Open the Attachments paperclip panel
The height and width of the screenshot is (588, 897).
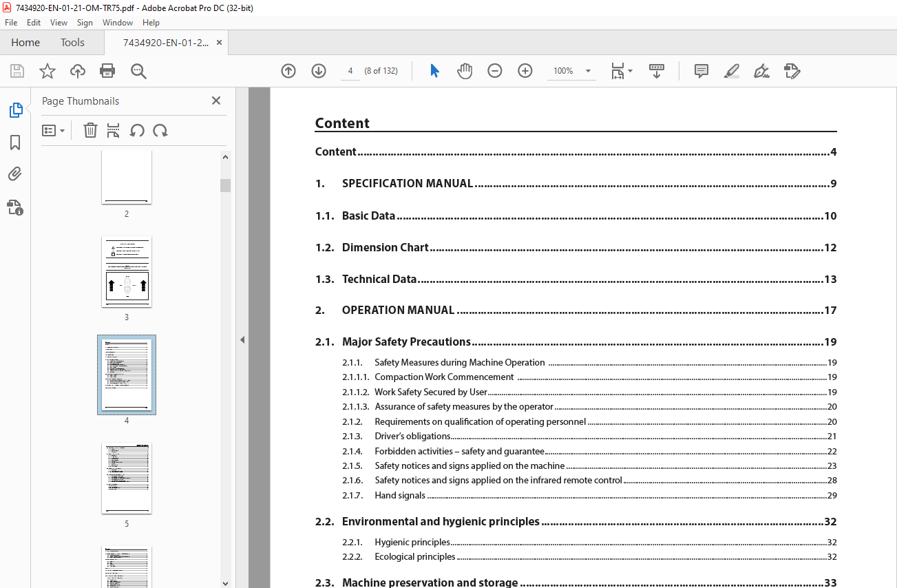click(15, 174)
